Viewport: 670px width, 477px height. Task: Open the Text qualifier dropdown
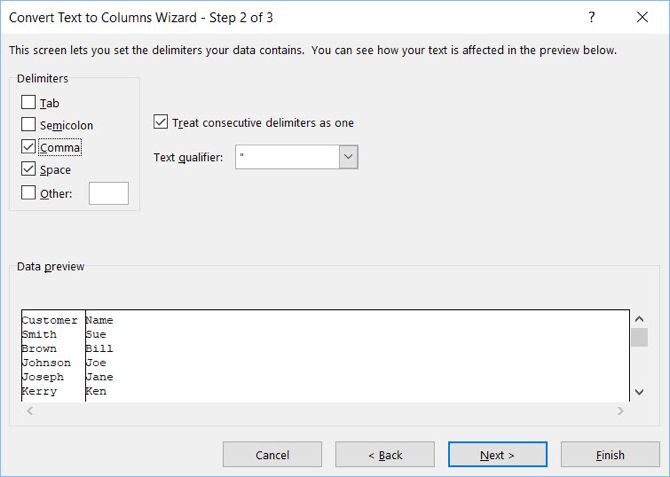[x=348, y=157]
